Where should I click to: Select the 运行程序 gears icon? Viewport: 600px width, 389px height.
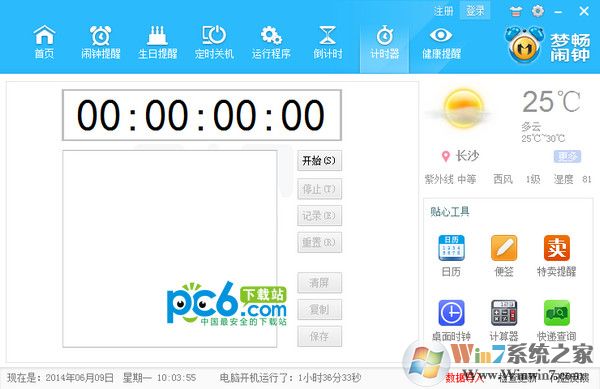[271, 42]
